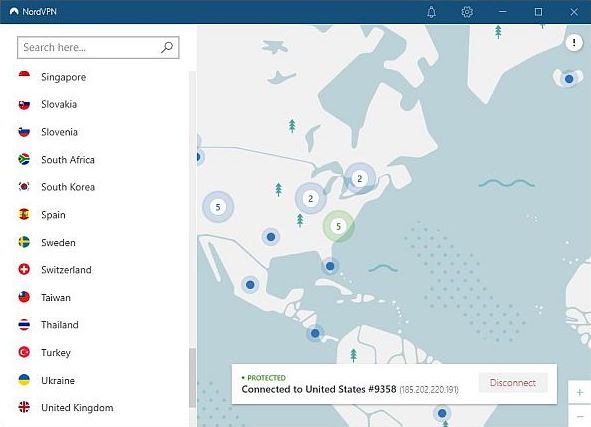Click the IP address 185.202.220.191
The height and width of the screenshot is (427, 591).
[429, 390]
